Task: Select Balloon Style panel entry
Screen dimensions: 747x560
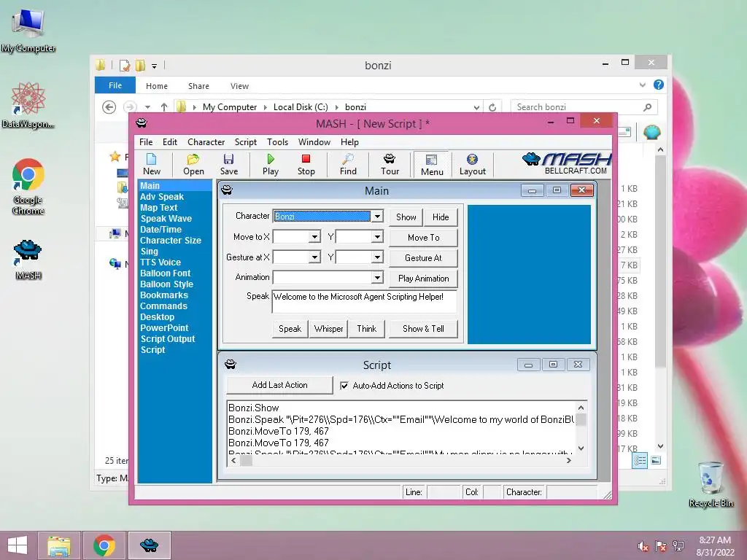Action: [x=166, y=284]
